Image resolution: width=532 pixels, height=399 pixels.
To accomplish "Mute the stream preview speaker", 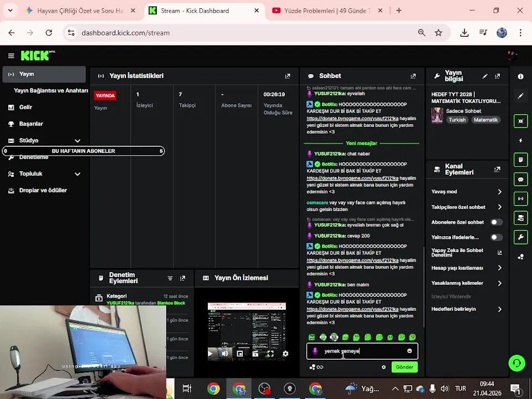I will click(224, 354).
